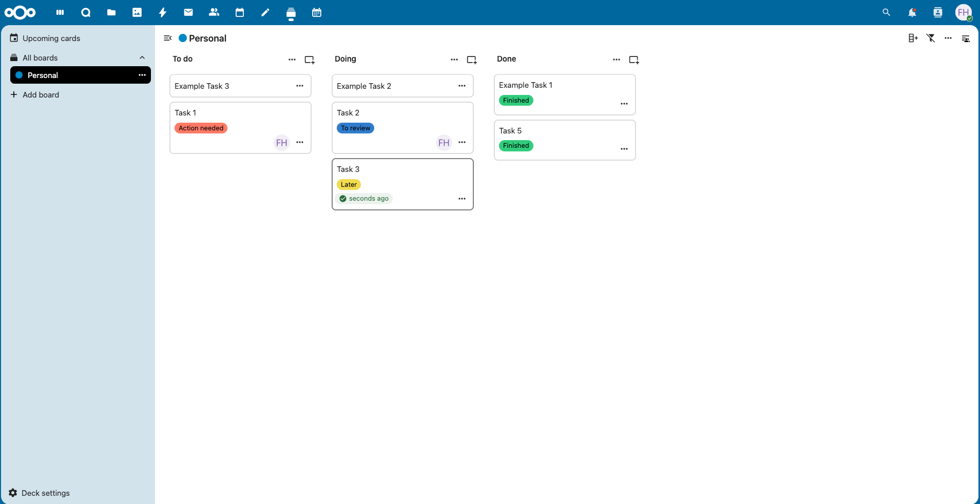Open the Doing list options menu
Image resolution: width=980 pixels, height=504 pixels.
pos(454,60)
